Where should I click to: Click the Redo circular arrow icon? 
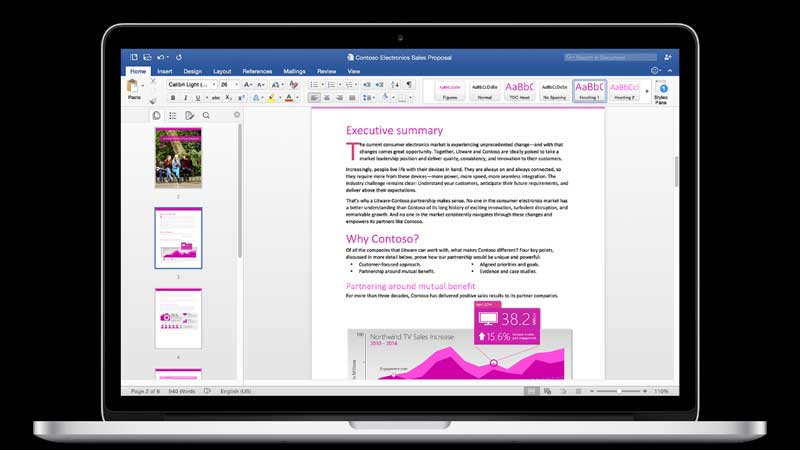tap(179, 57)
